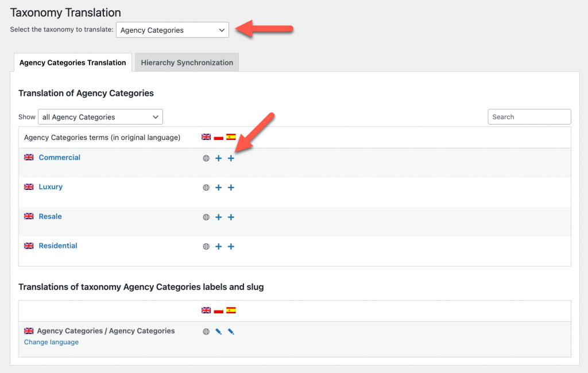Click Spanish flag in terms table header
Viewport: 588px width, 373px height.
tap(231, 137)
